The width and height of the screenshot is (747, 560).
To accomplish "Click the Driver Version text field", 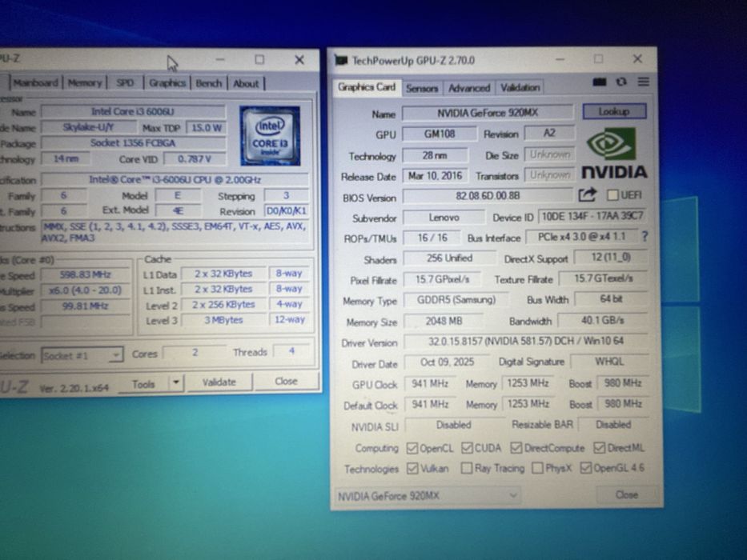I will coord(525,341).
